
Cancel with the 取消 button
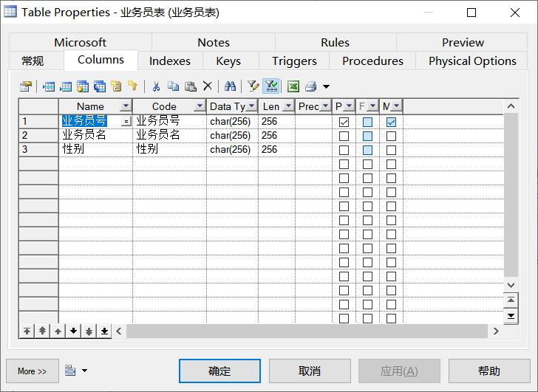pos(310,371)
